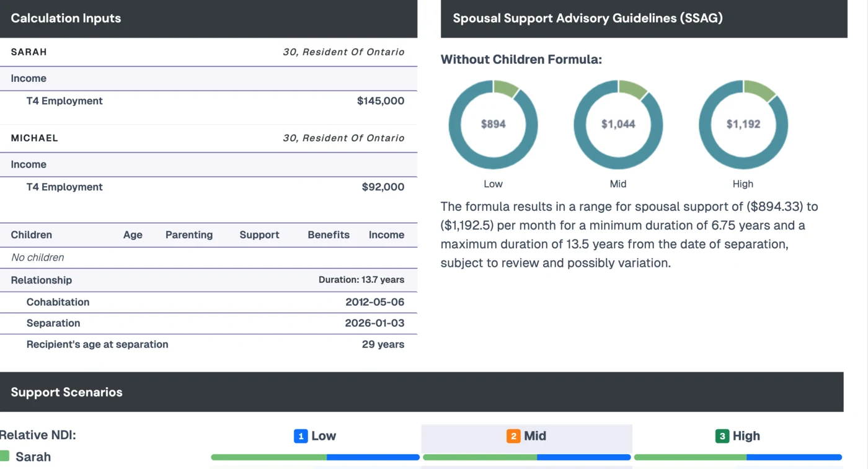Click Sarah's $145,000 T4 Employment value

coord(381,101)
